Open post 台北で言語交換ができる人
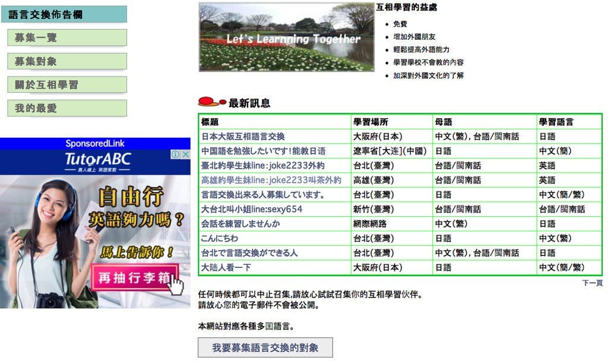The image size is (608, 364). click(x=249, y=253)
